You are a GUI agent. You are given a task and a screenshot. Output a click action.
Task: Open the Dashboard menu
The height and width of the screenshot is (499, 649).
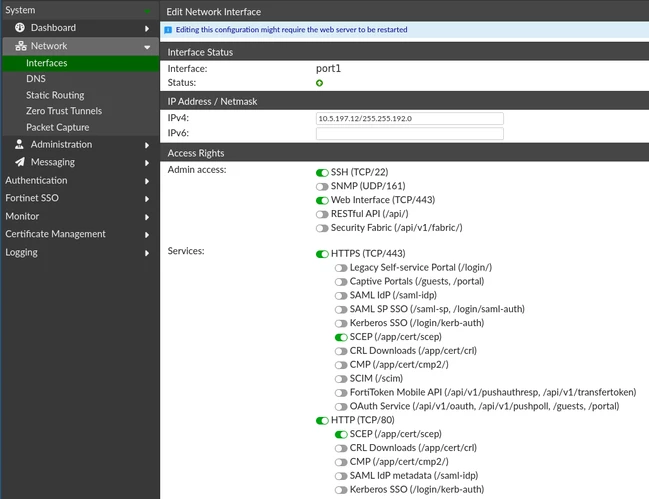point(81,28)
